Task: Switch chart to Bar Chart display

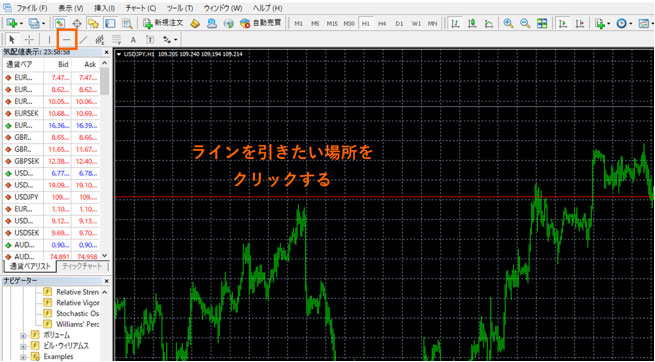Action: click(455, 23)
